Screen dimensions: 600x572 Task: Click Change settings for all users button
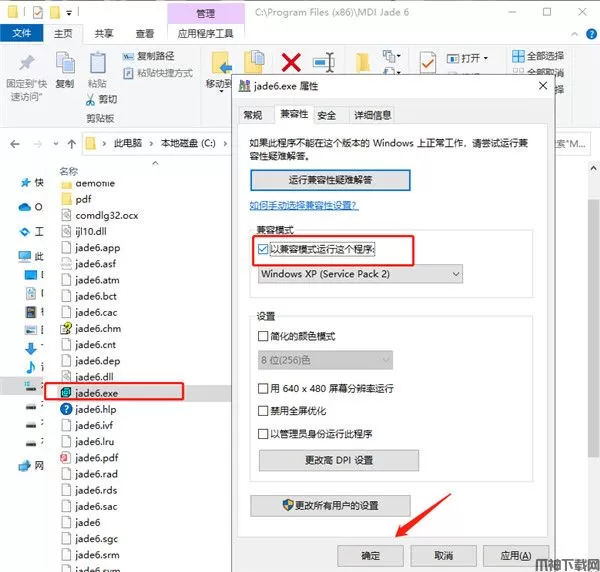click(330, 506)
